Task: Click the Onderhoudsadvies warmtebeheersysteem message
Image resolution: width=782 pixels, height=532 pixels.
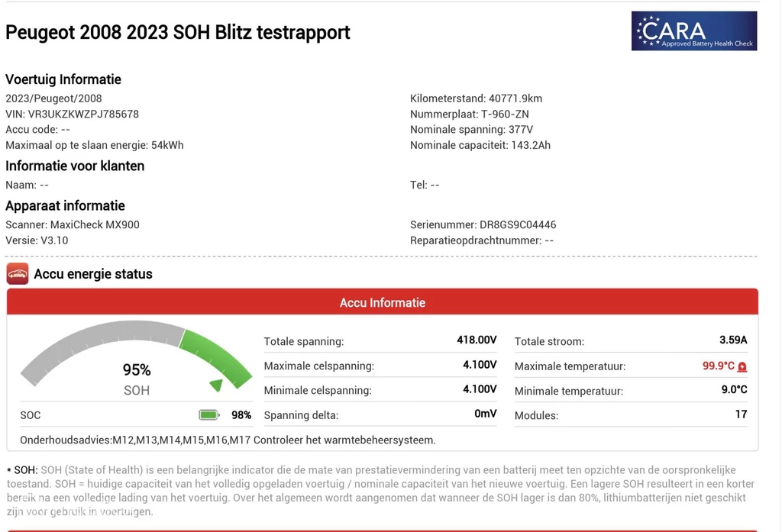Action: point(228,440)
